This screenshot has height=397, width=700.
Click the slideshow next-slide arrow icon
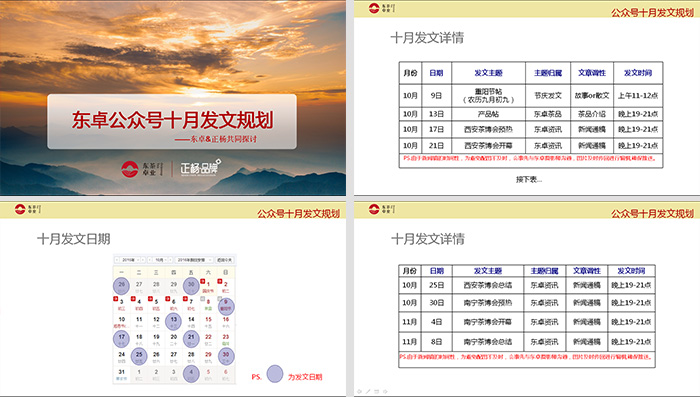point(385,392)
